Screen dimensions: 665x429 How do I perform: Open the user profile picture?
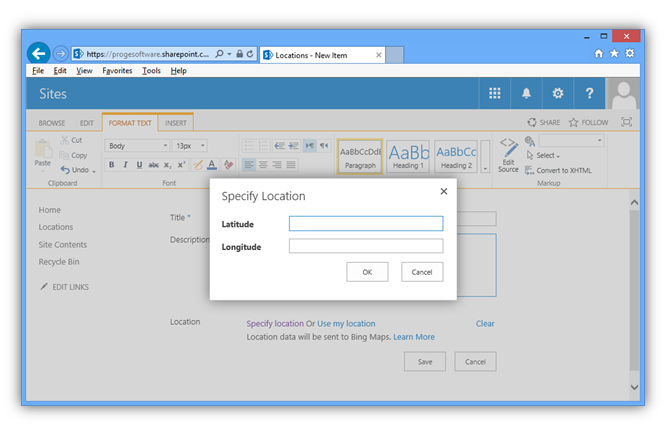[x=623, y=93]
